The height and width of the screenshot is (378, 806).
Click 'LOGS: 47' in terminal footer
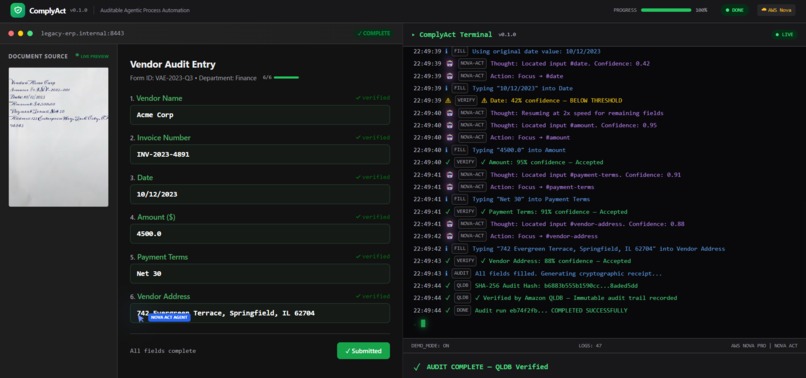(x=590, y=346)
